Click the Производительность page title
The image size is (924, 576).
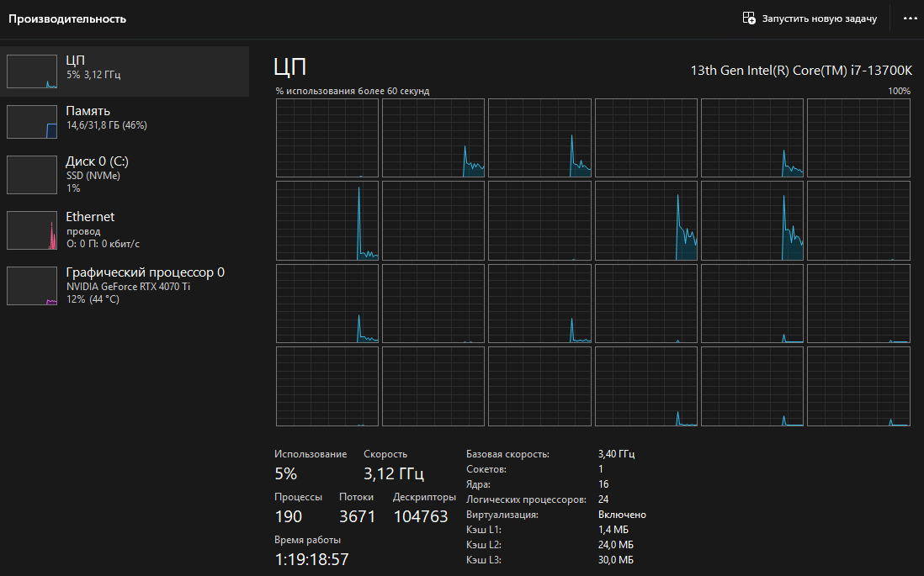(67, 18)
